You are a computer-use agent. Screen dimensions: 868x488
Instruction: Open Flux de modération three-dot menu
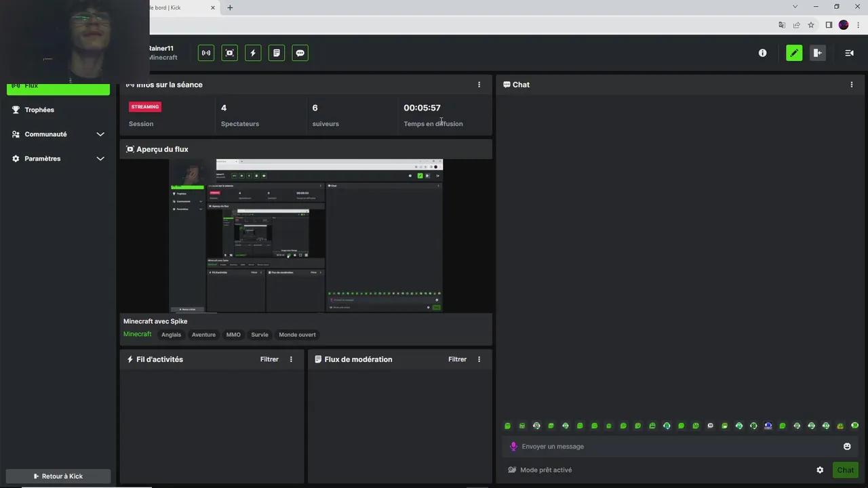pyautogui.click(x=479, y=359)
